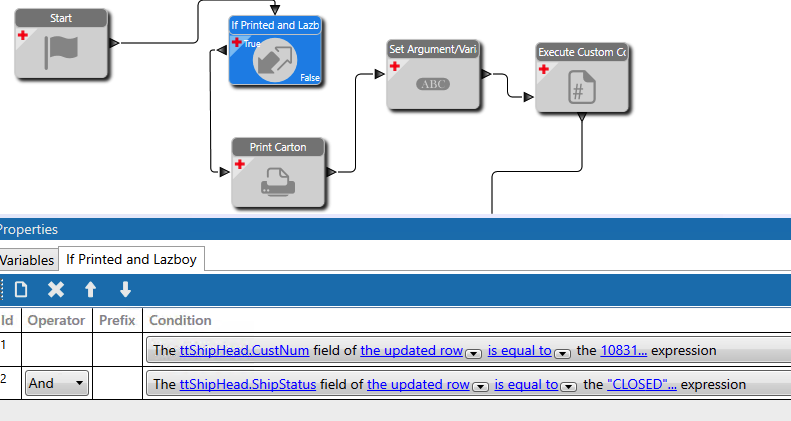
Task: Open the ttShipHead.ShipStatus field link
Action: pyautogui.click(x=248, y=384)
